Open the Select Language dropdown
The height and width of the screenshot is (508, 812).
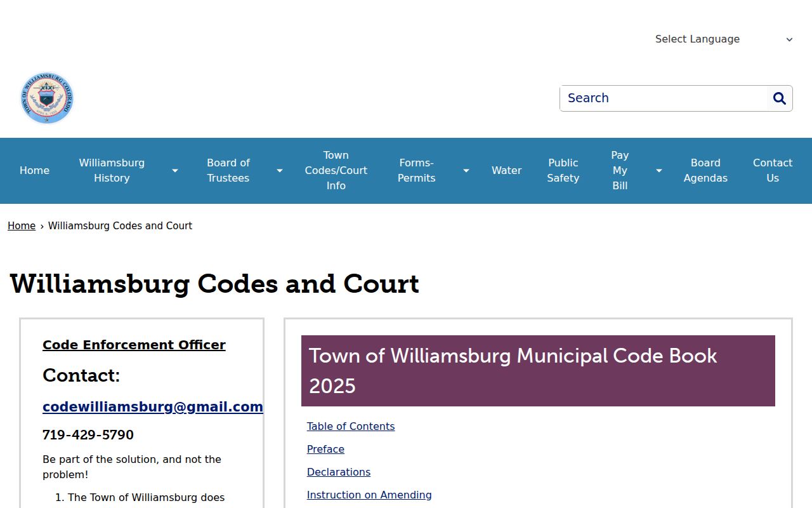(x=723, y=39)
